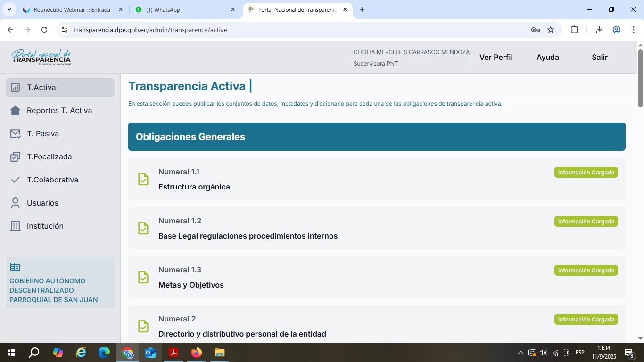Click the Reportes T. Activa home icon
Screen dimensions: 644x362
click(x=15, y=111)
